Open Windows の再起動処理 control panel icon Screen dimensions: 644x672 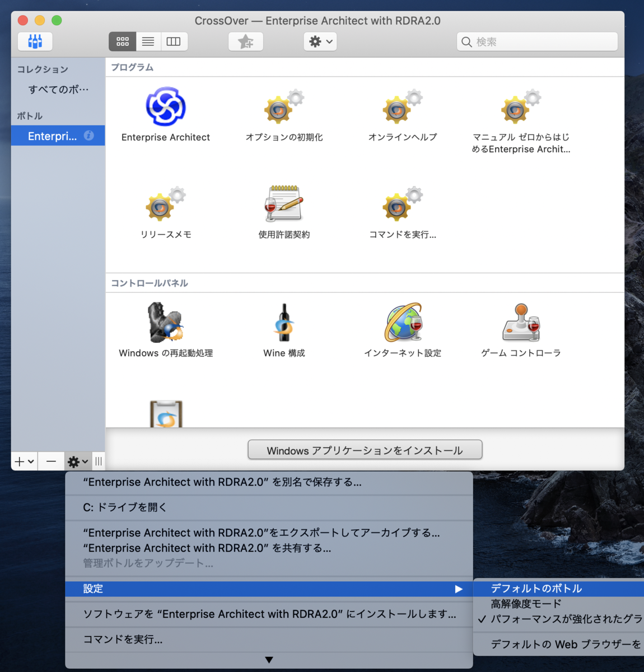(x=166, y=323)
